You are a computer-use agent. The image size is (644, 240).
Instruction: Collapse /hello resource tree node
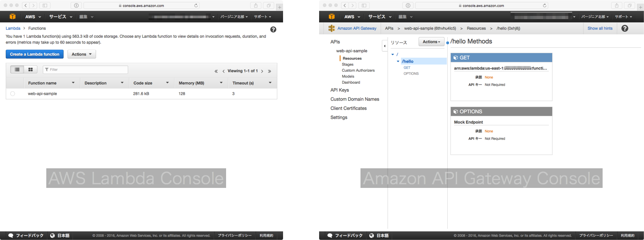click(x=398, y=61)
